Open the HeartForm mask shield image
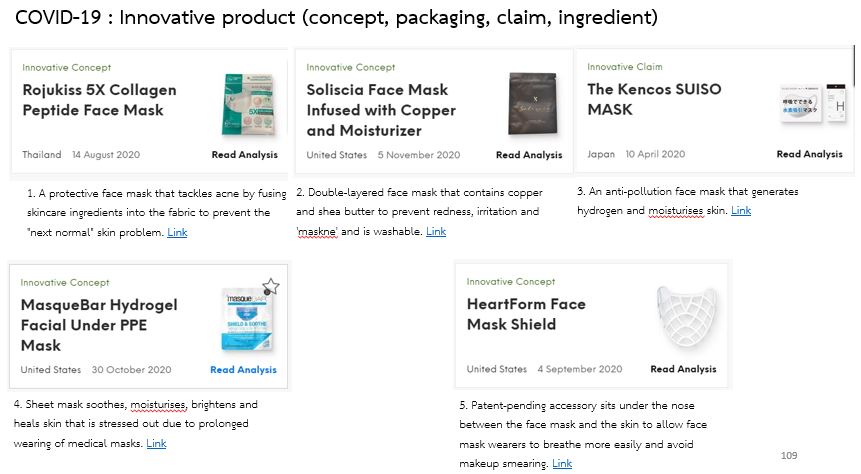861x474 pixels. coord(686,317)
